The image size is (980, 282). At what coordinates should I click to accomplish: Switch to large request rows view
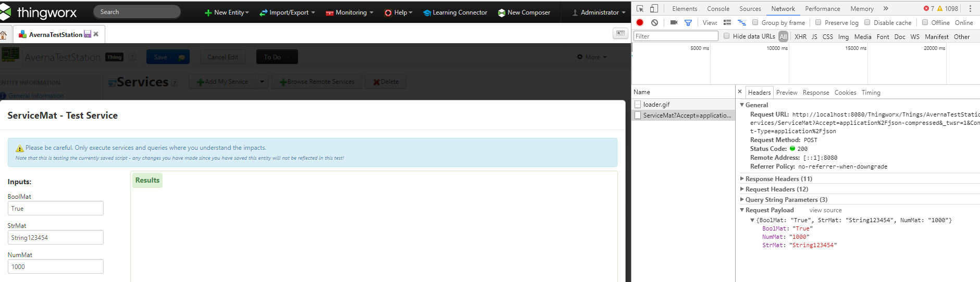tap(727, 22)
